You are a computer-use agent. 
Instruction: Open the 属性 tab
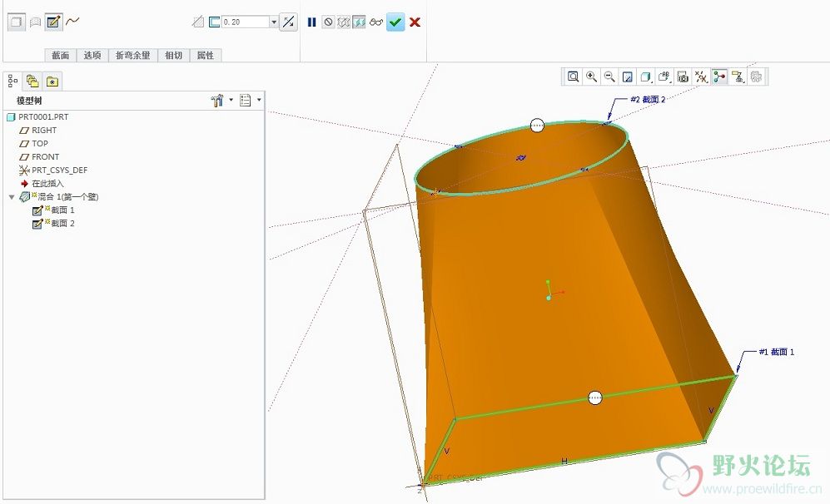206,55
